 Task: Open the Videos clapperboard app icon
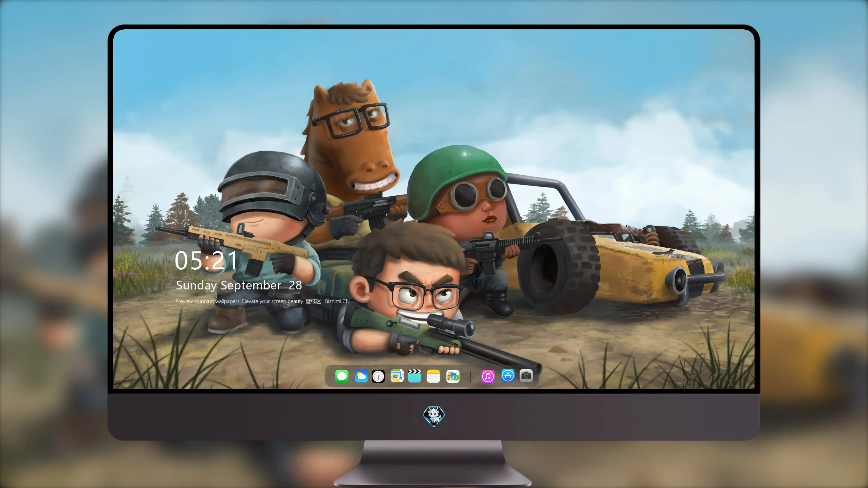click(415, 376)
